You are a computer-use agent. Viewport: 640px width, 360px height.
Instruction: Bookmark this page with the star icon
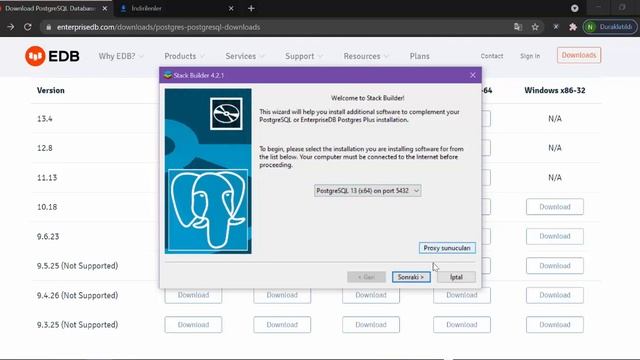click(535, 27)
